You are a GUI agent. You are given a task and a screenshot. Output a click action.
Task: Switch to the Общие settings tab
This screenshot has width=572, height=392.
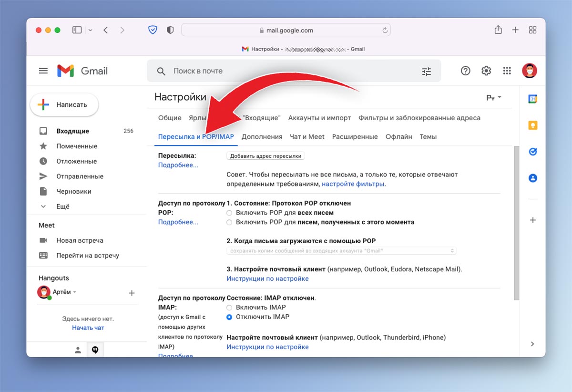point(170,118)
